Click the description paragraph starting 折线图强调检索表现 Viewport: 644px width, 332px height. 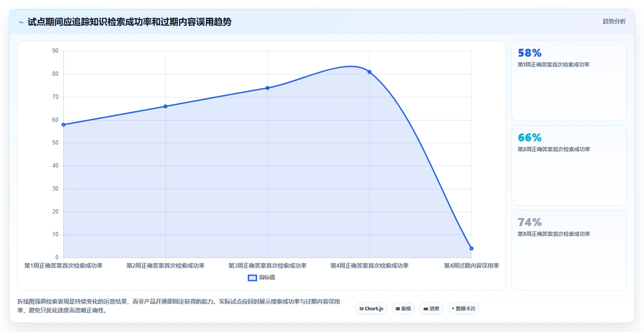179,306
